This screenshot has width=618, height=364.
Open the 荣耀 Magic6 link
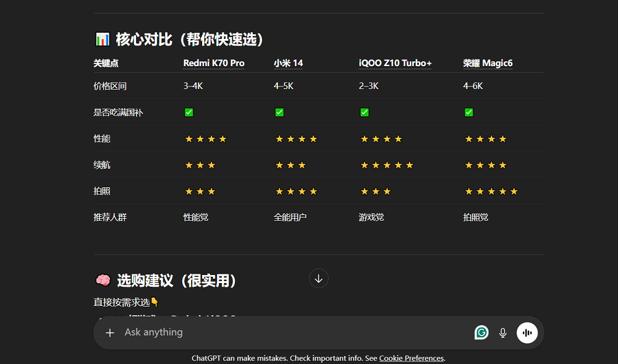coord(488,63)
